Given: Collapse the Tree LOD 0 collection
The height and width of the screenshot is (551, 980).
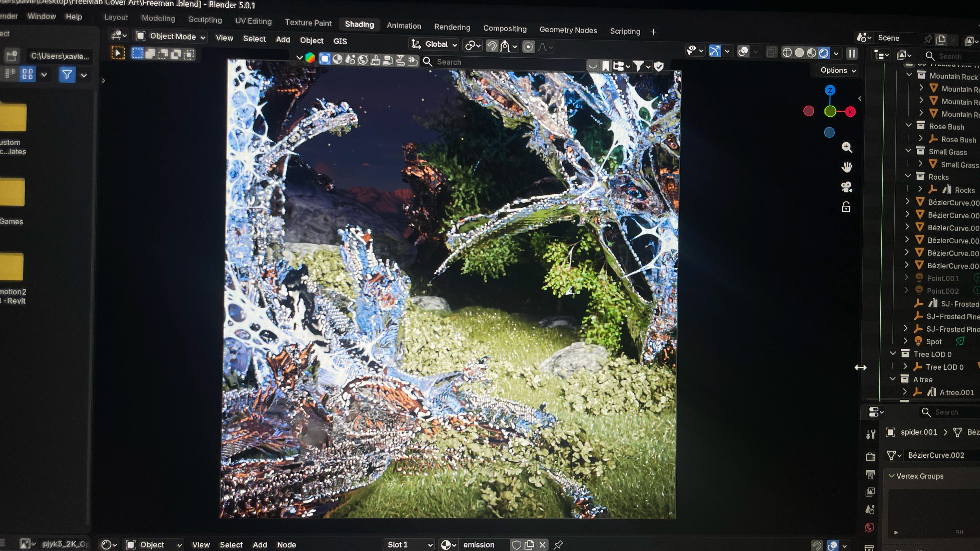Looking at the screenshot, I should (893, 353).
